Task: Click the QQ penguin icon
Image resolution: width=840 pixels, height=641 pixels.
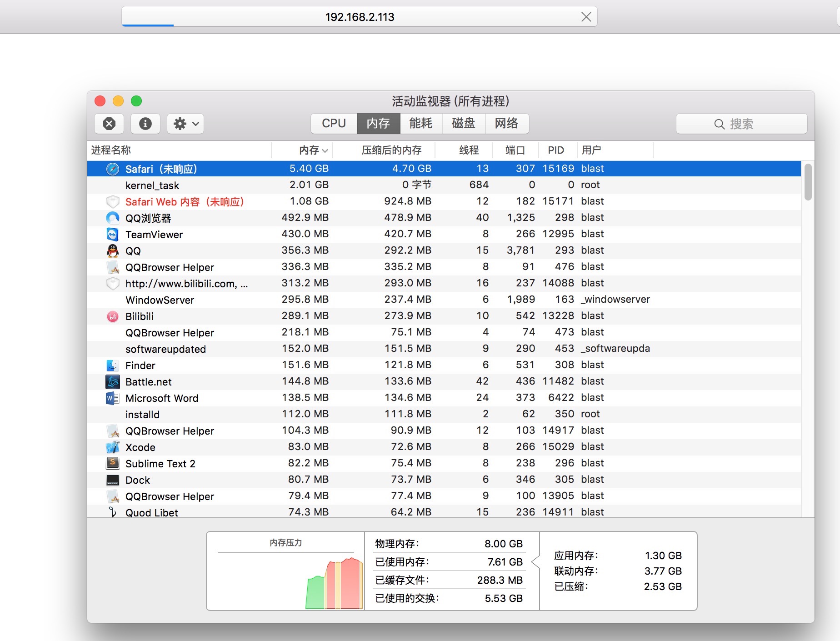Action: (x=113, y=251)
